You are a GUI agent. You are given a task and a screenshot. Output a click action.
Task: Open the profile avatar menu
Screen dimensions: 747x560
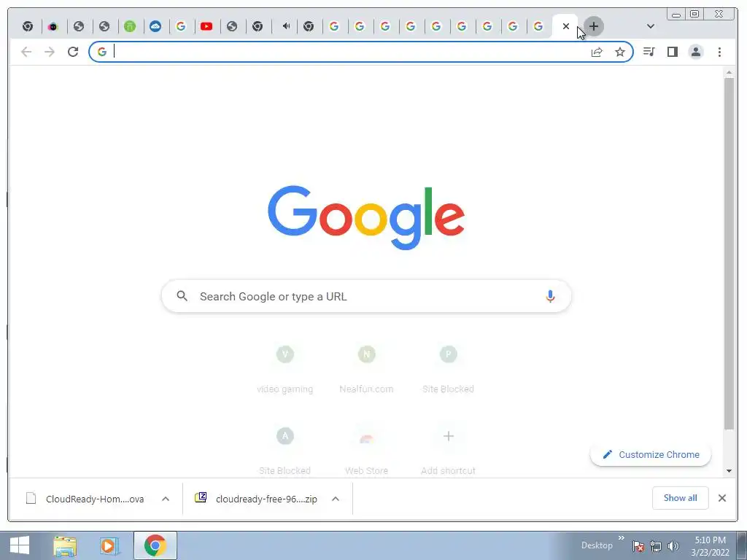(x=695, y=52)
